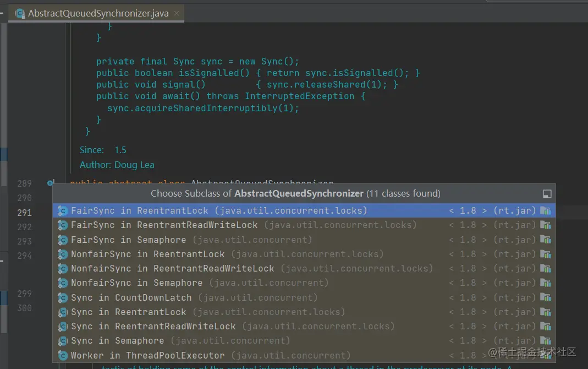588x369 pixels.
Task: Click class icon of Worker in ThreadPoolExecutor
Action: pyautogui.click(x=62, y=355)
